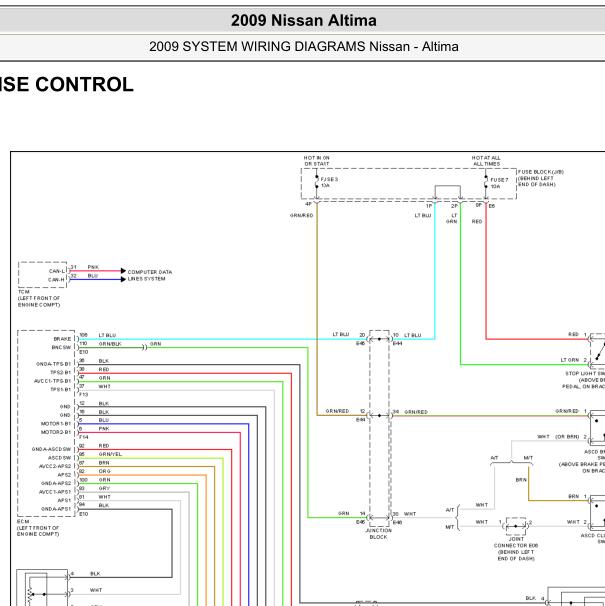Select the 'GRN/YEL' wire color label
This screenshot has height=606, width=605.
click(110, 454)
